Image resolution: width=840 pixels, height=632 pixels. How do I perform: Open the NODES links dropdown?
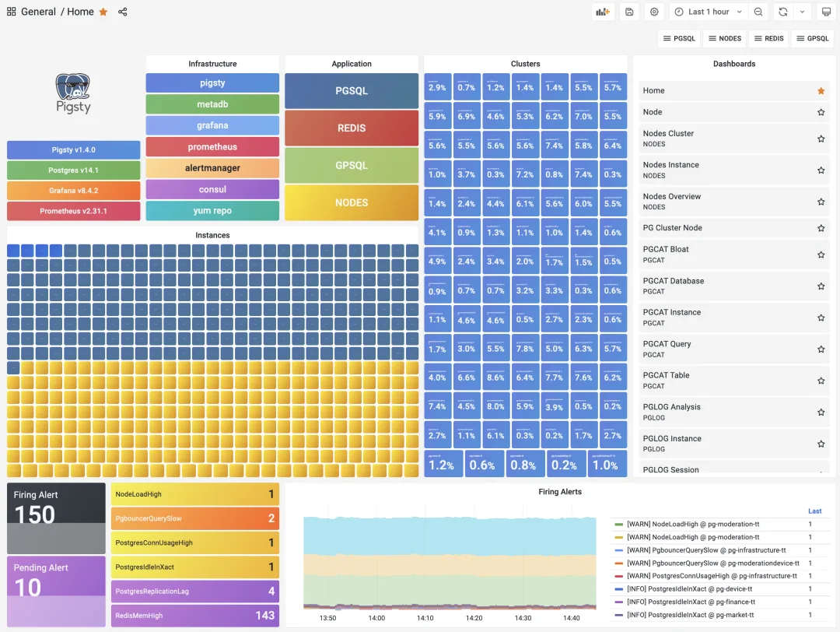point(725,39)
